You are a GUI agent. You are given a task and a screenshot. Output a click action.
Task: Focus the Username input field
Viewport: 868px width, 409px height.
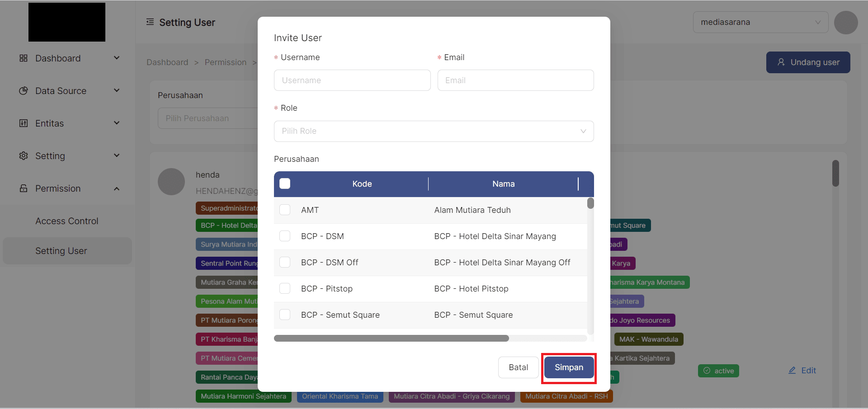(352, 80)
